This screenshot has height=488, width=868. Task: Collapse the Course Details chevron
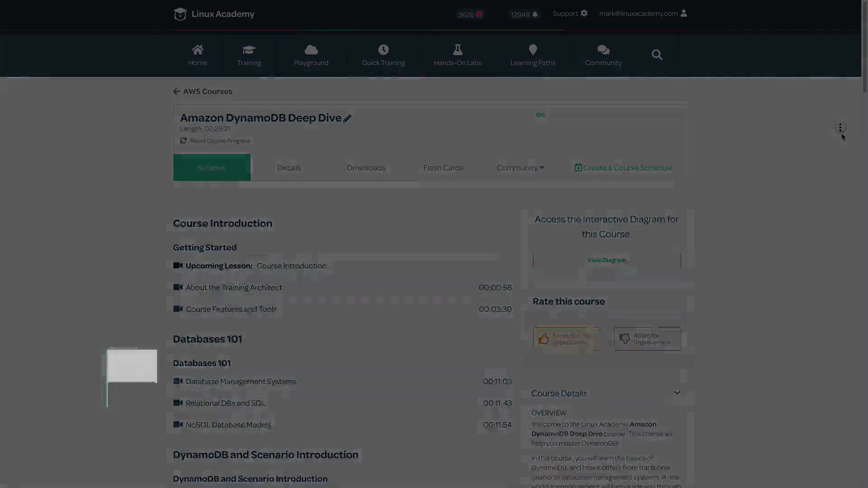[677, 393]
